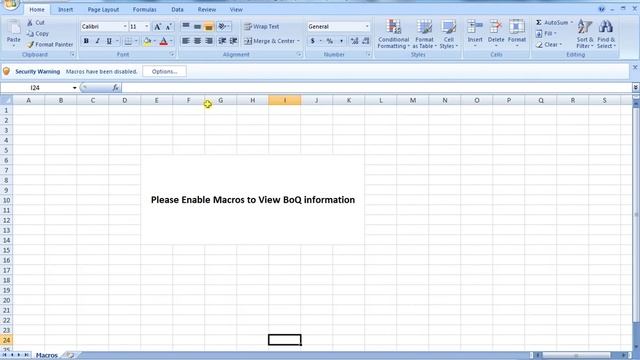Click the Top Align icon
640x360 pixels.
(186, 27)
